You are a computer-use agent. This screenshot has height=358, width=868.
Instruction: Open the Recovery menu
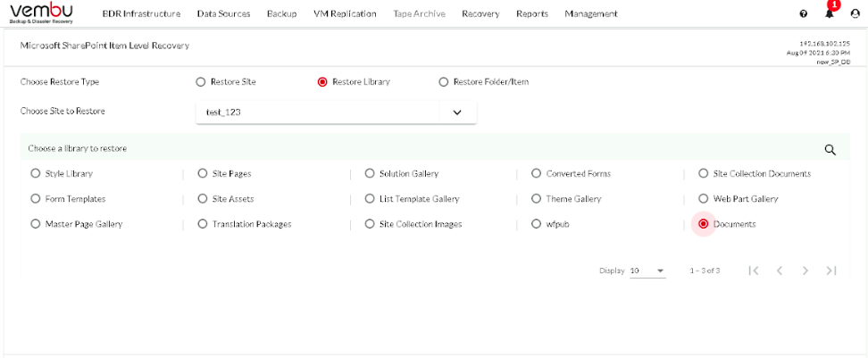click(x=481, y=13)
